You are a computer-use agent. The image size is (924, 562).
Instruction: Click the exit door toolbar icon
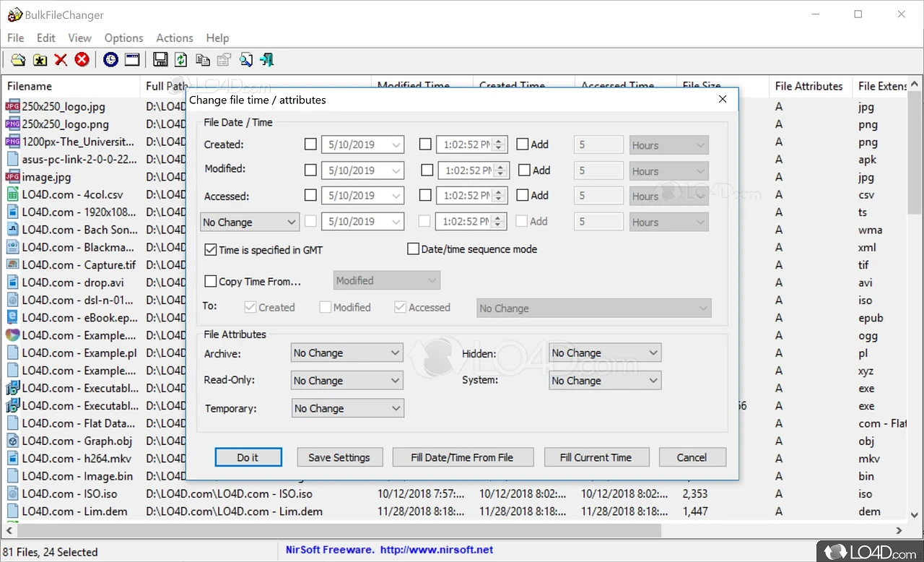click(267, 60)
